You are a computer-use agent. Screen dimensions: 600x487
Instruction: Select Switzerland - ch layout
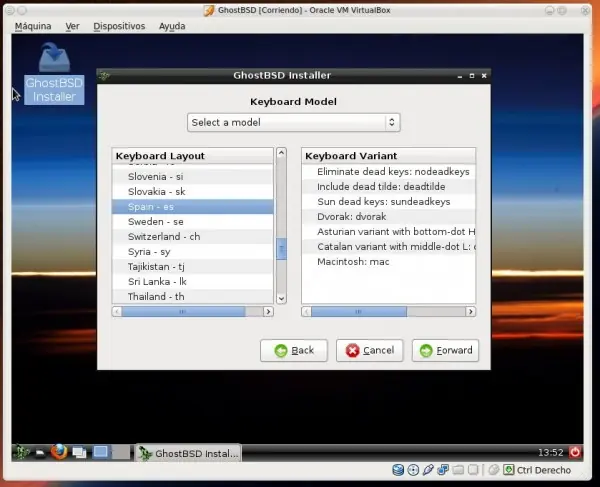tap(193, 236)
